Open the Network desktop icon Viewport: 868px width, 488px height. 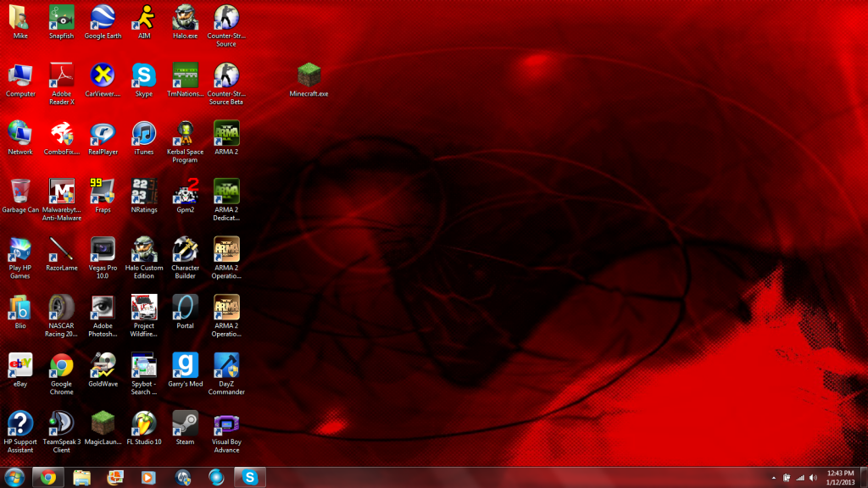click(x=20, y=138)
